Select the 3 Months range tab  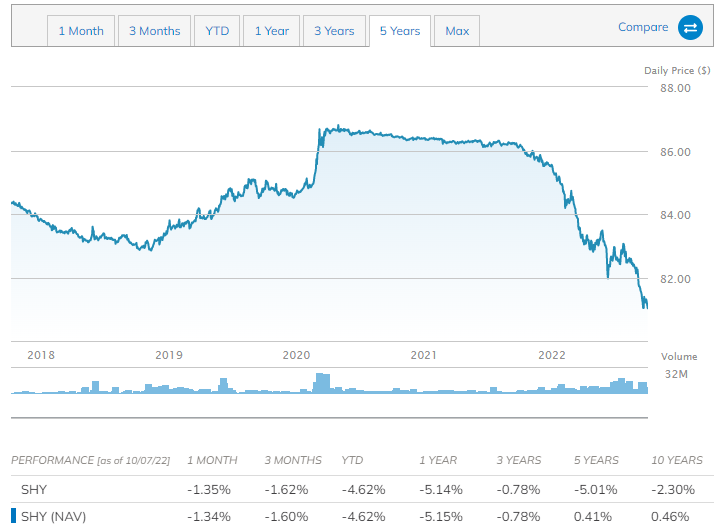pos(154,31)
